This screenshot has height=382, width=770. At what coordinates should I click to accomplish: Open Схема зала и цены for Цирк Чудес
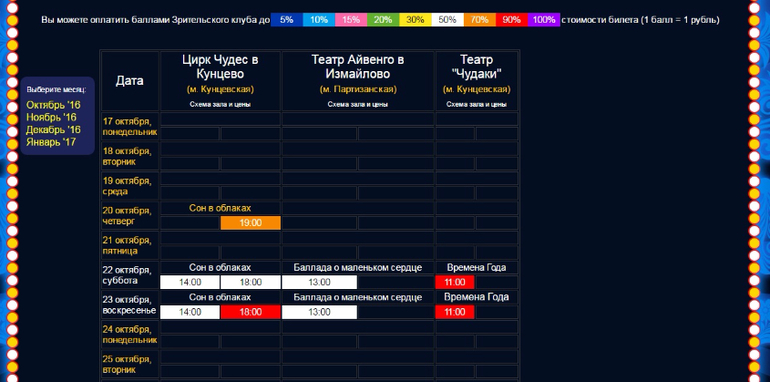[x=220, y=105]
